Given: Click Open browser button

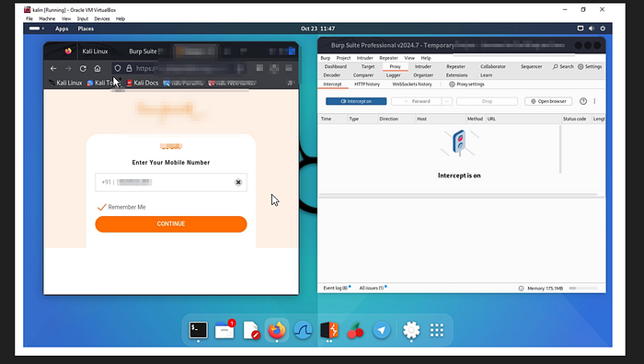Looking at the screenshot, I should (x=548, y=101).
